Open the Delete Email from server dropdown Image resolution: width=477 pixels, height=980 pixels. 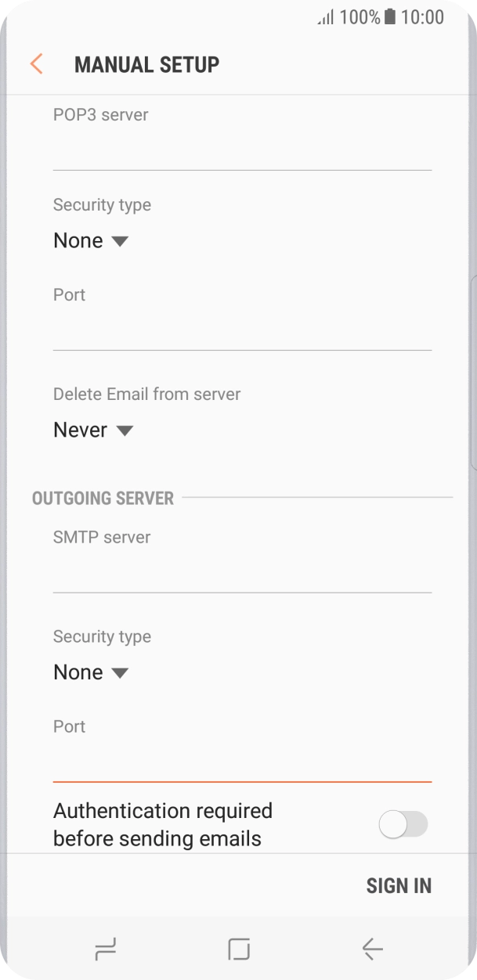[94, 429]
